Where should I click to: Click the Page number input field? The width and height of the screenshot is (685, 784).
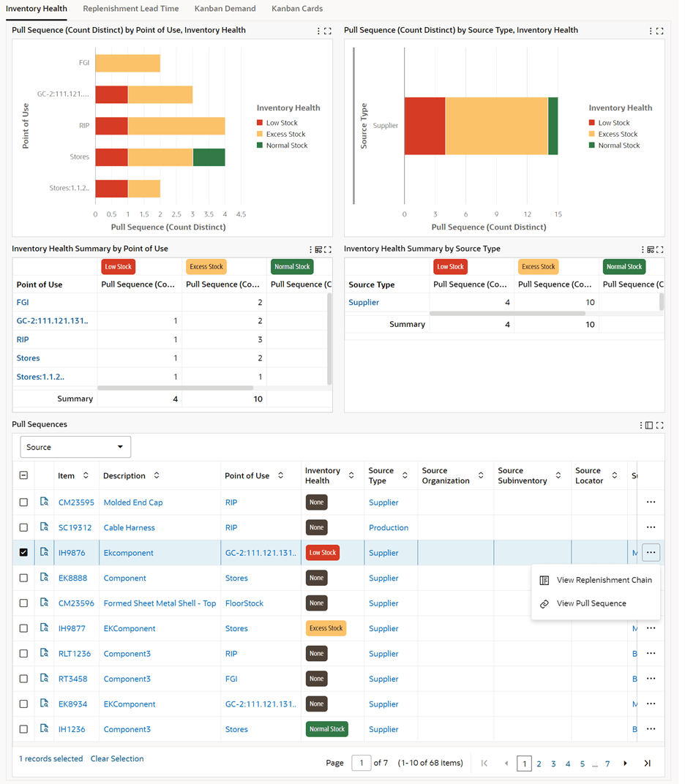coord(362,763)
